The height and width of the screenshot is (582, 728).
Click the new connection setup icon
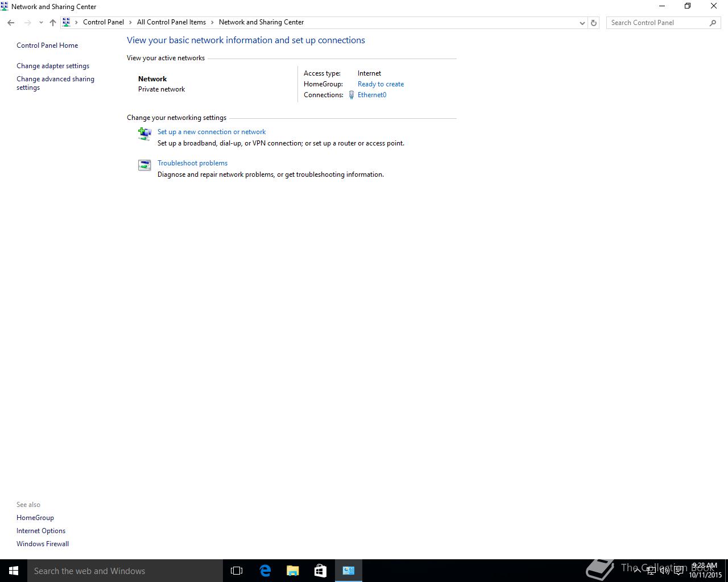[x=144, y=134]
